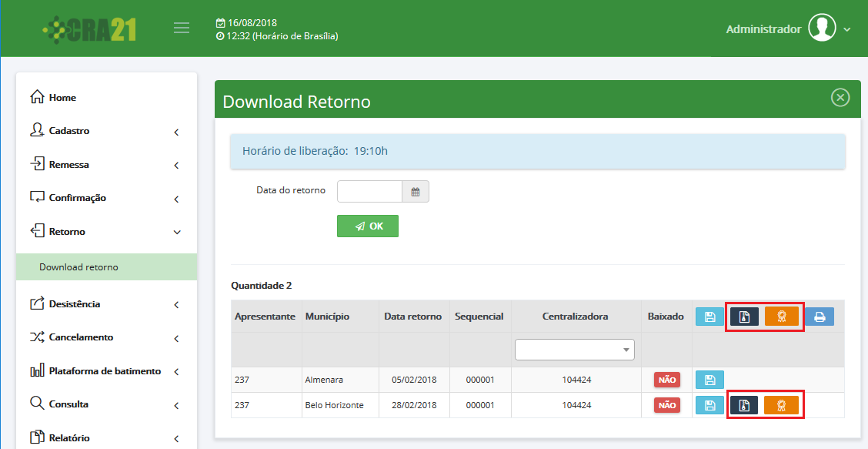Screen dimensions: 868x449
Task: Click the dark zip file icon in header
Action: click(x=744, y=317)
